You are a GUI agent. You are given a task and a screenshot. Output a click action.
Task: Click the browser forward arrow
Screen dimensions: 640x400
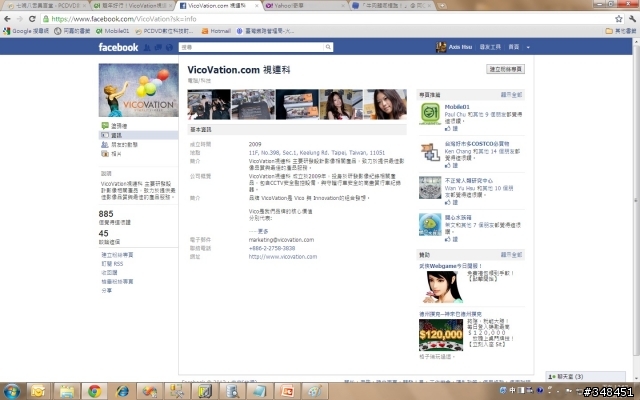[x=20, y=19]
